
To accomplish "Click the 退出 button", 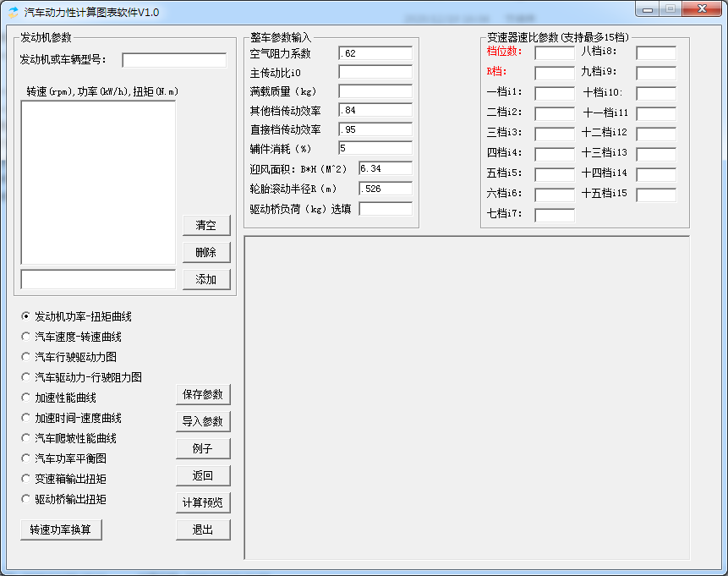I will coord(203,529).
